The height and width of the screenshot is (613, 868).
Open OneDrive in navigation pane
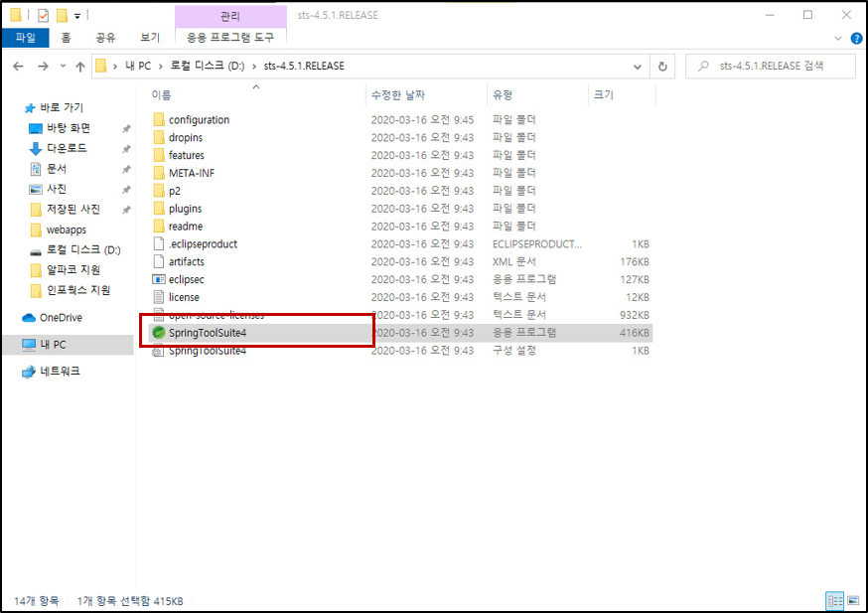tap(52, 318)
